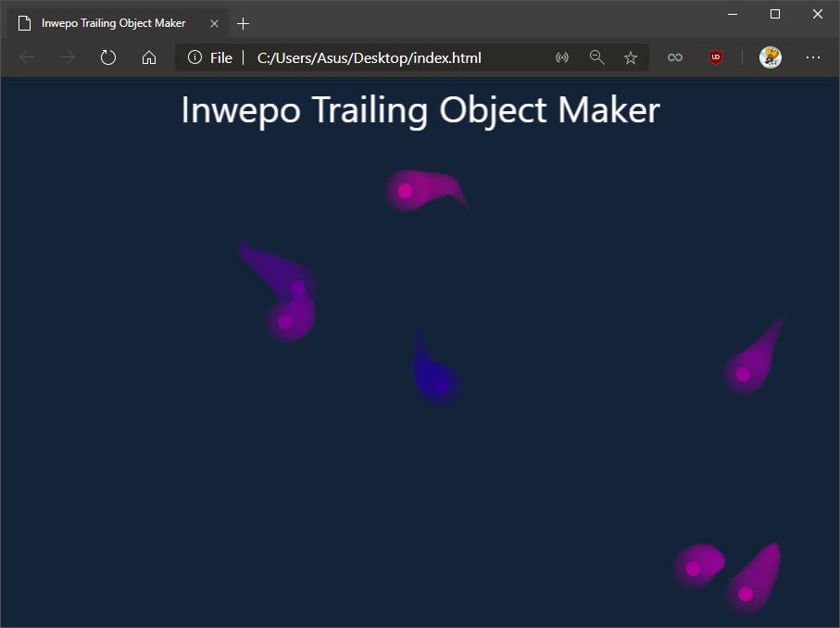Close the Inwepo Trailing Object Maker tab
The height and width of the screenshot is (628, 840).
point(214,23)
